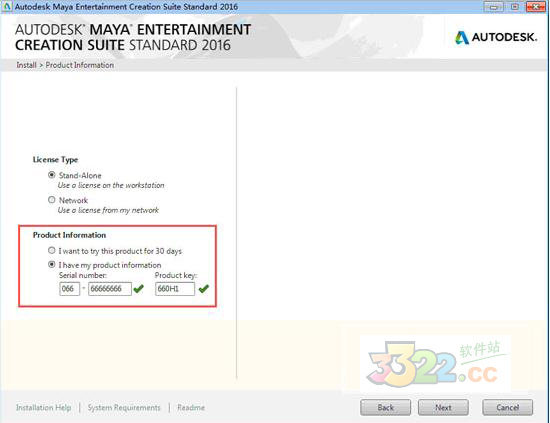Click the Next button
This screenshot has height=423, width=550.
[x=443, y=408]
